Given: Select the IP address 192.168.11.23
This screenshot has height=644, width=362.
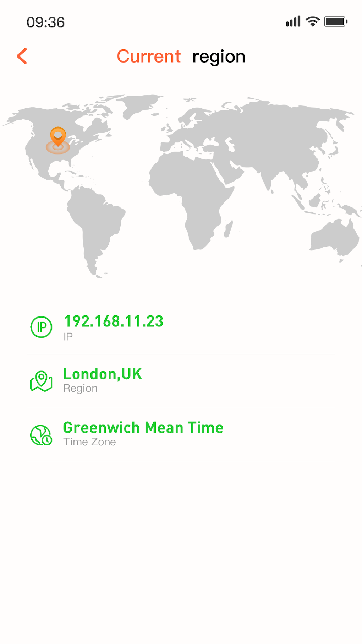Looking at the screenshot, I should (x=114, y=321).
